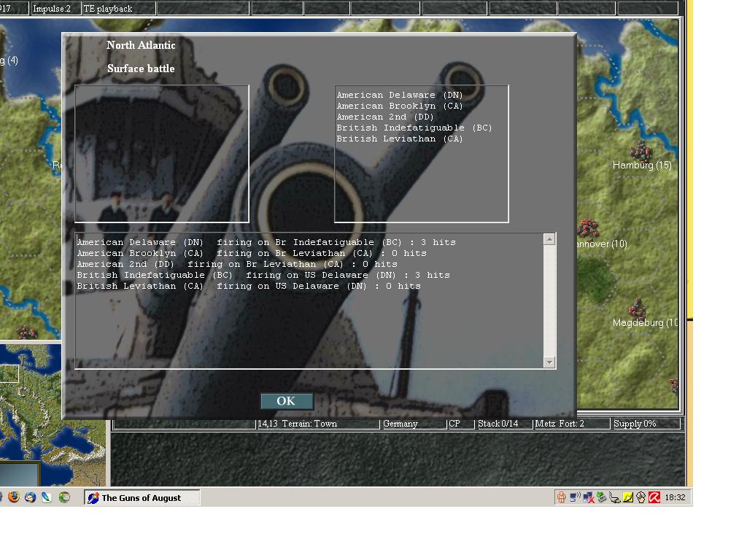Select 'British Leviathan (CA)' in ship list

[x=400, y=139]
